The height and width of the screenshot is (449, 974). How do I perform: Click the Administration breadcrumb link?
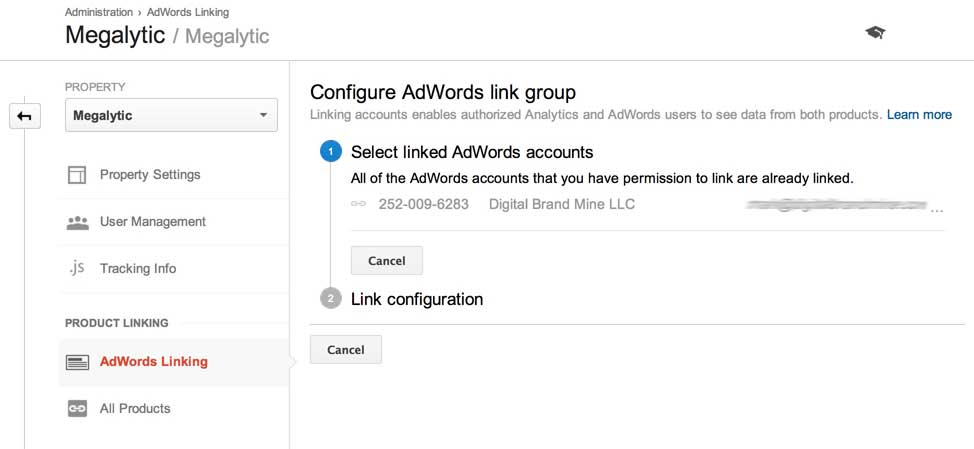(98, 12)
